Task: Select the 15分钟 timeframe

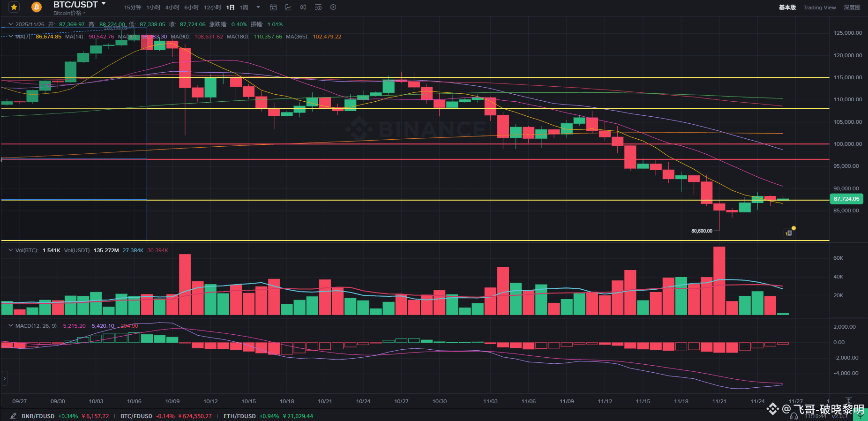Action: pos(133,8)
